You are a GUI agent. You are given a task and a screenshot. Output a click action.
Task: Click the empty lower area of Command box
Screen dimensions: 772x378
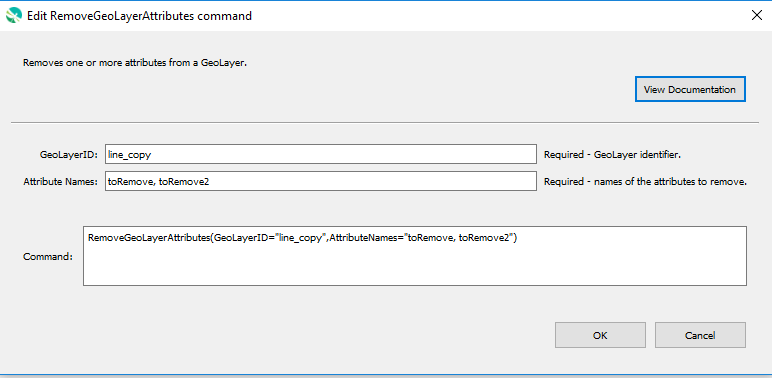(x=415, y=267)
